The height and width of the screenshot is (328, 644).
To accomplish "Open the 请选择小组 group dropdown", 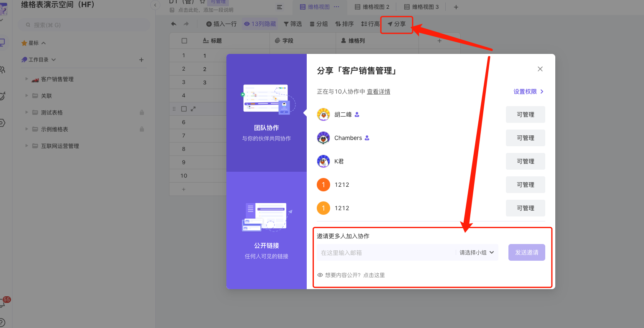I will point(477,252).
